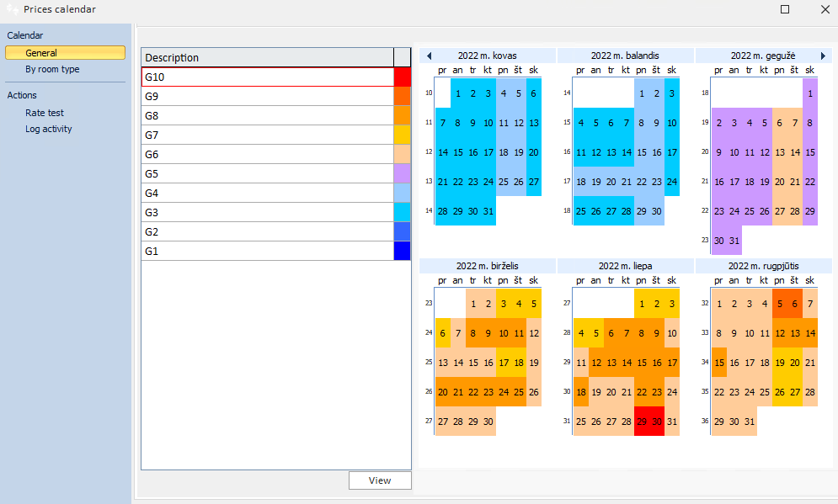
Task: Click the Description column header
Action: (x=268, y=57)
